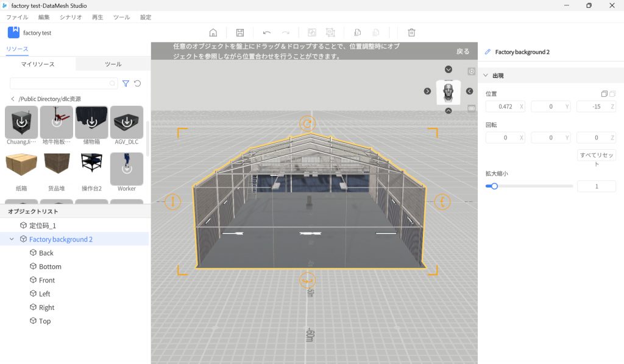
Task: Click the 拡大縮小 scale slider handle
Action: pyautogui.click(x=494, y=186)
